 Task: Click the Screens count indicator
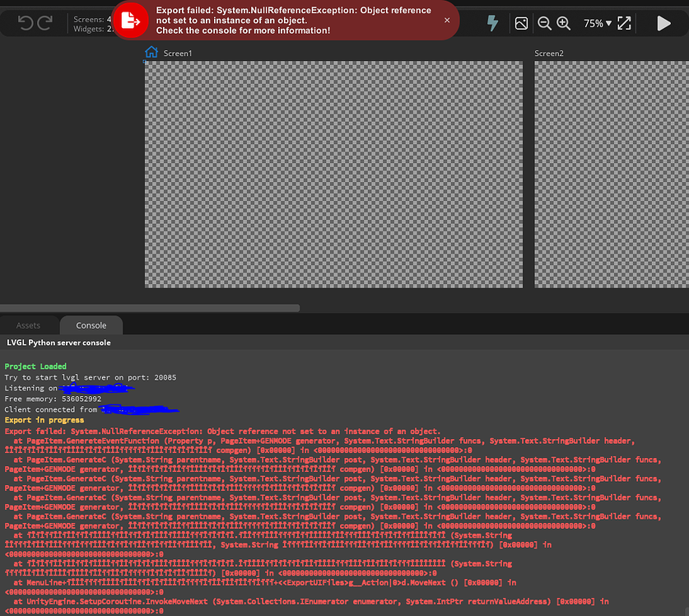(x=91, y=18)
